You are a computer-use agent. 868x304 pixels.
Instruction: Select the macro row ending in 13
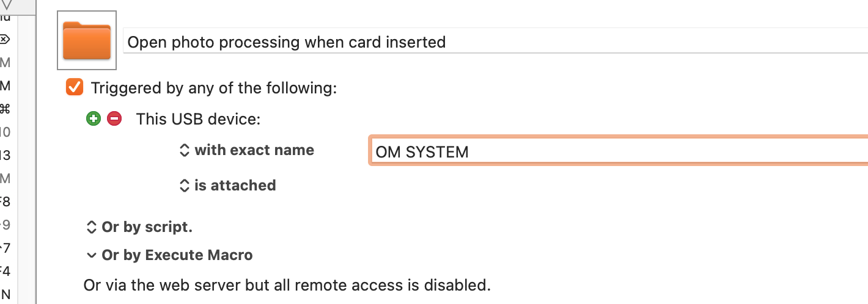pos(5,155)
